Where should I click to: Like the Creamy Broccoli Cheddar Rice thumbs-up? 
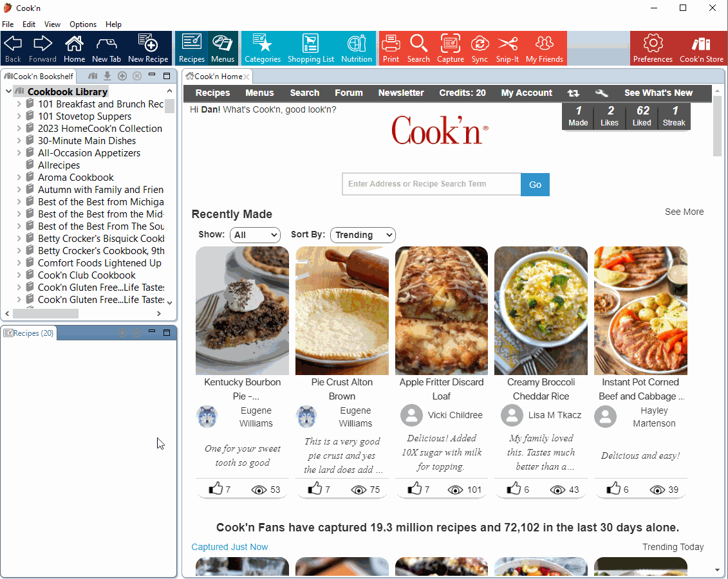click(514, 488)
